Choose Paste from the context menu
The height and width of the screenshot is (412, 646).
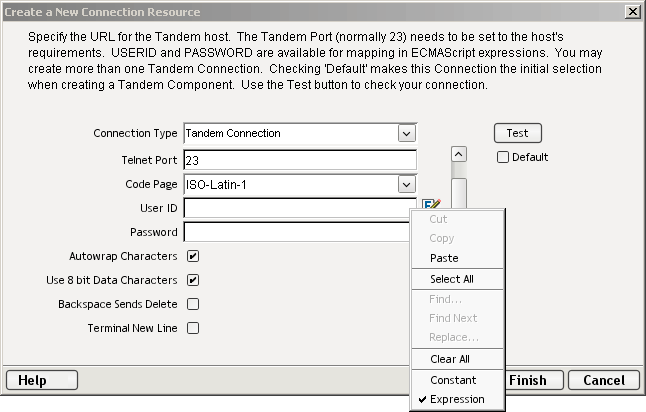(x=457, y=258)
